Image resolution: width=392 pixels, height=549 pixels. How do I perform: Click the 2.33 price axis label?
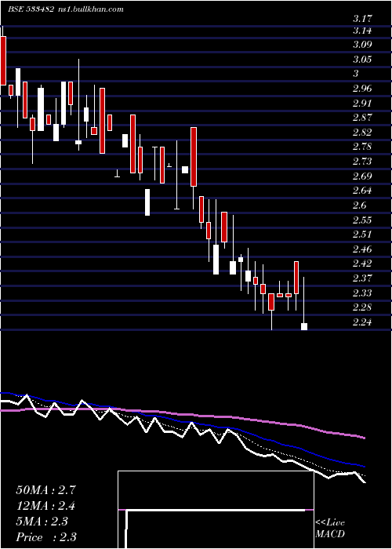click(362, 293)
